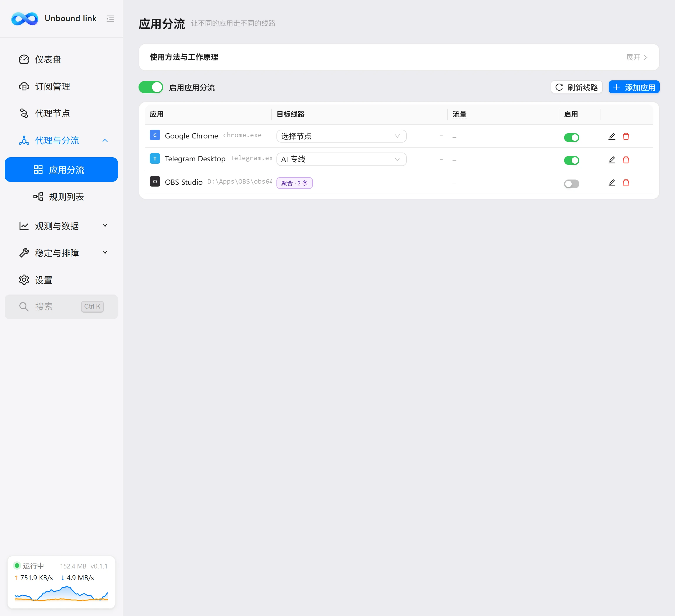Open the 选择节点 dropdown for Chrome
The width and height of the screenshot is (675, 616).
[341, 136]
